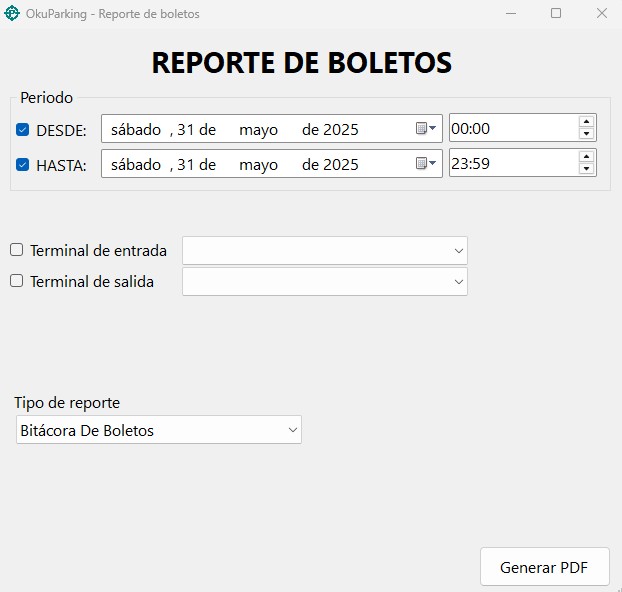Uncheck the DESDE checkbox
Screen dimensions: 622x592
click(23, 130)
